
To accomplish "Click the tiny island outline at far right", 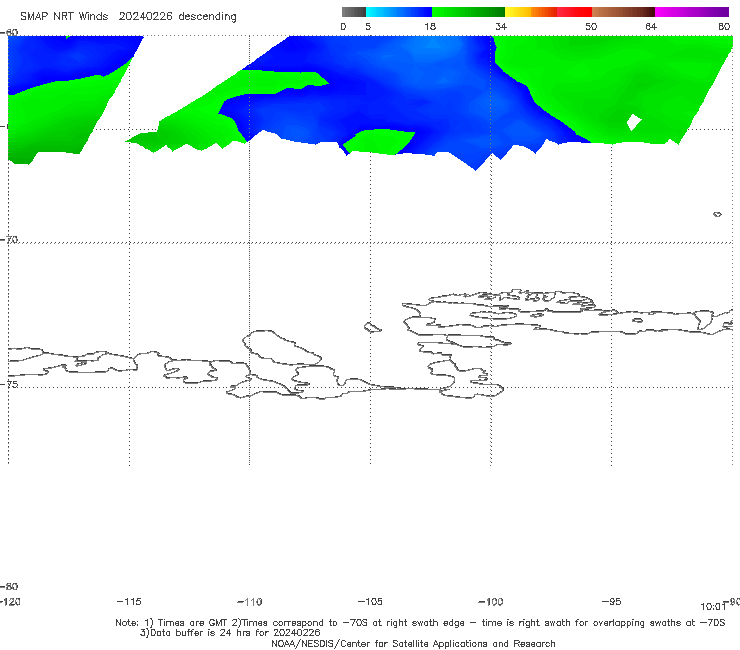I will pyautogui.click(x=717, y=214).
